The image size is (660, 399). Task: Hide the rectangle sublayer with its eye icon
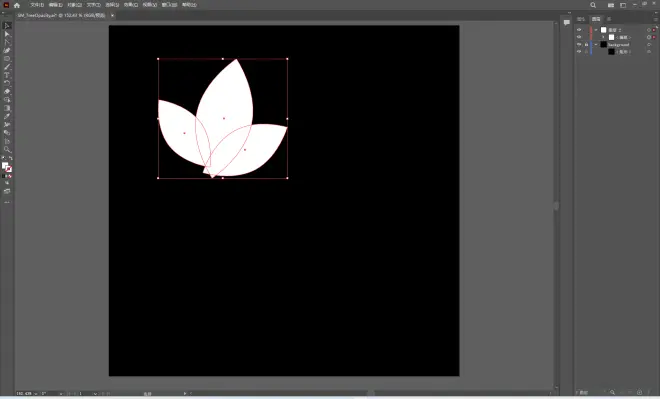[x=579, y=51]
